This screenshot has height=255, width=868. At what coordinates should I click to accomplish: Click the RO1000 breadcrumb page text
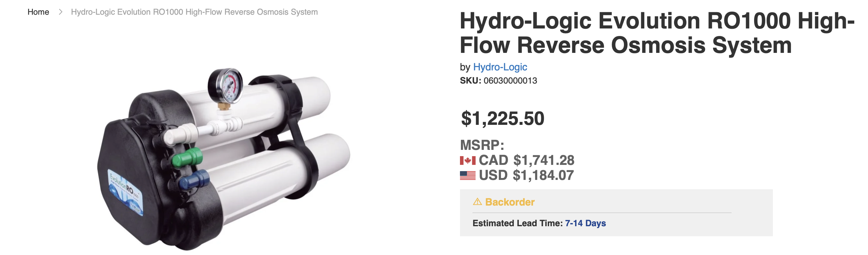click(x=194, y=12)
